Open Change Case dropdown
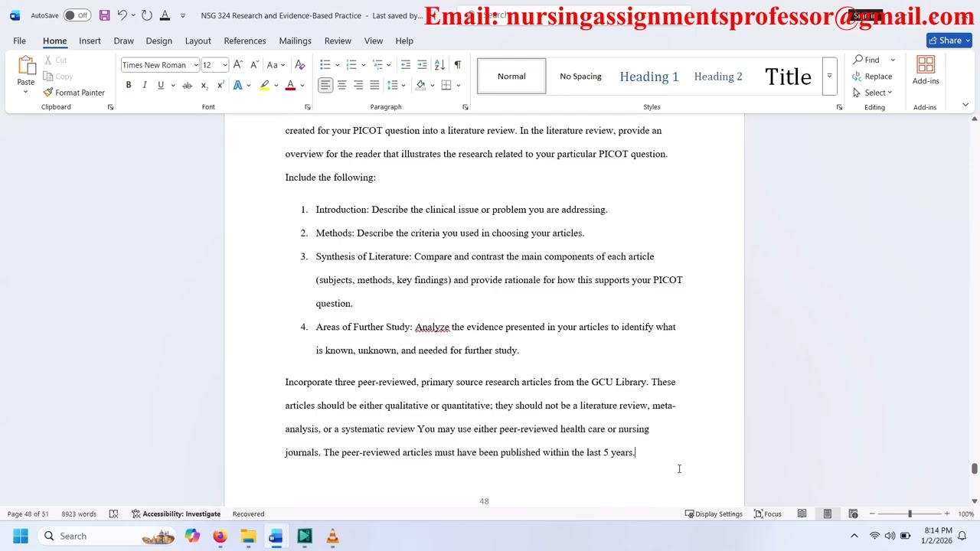 click(276, 65)
